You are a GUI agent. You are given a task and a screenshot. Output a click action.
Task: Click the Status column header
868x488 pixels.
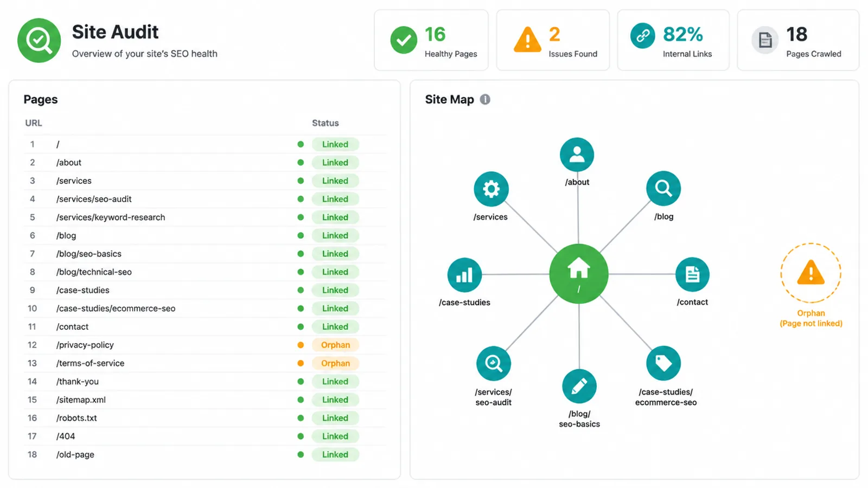coord(325,123)
